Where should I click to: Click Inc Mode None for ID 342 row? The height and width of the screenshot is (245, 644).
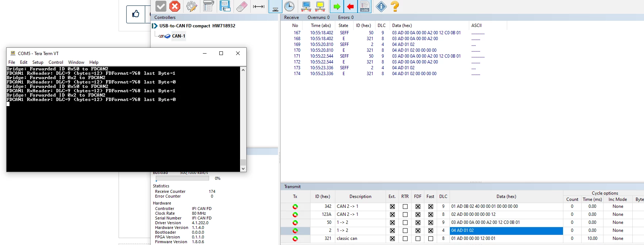pos(618,206)
